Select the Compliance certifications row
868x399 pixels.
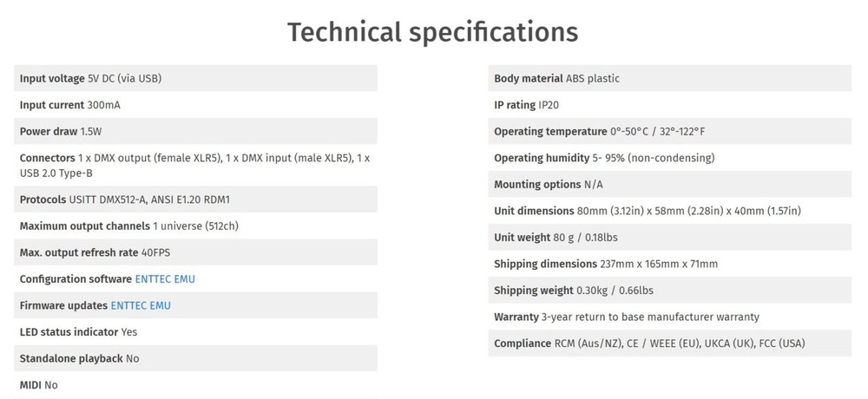point(670,343)
